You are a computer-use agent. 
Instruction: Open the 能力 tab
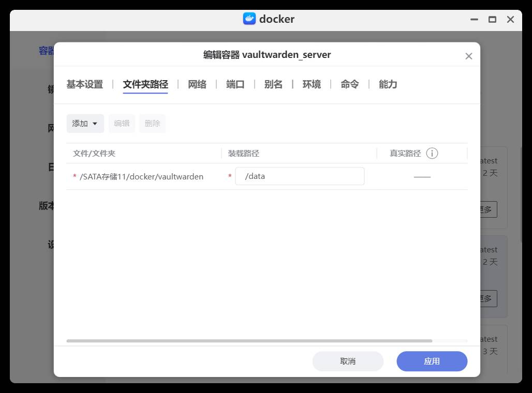click(x=388, y=84)
